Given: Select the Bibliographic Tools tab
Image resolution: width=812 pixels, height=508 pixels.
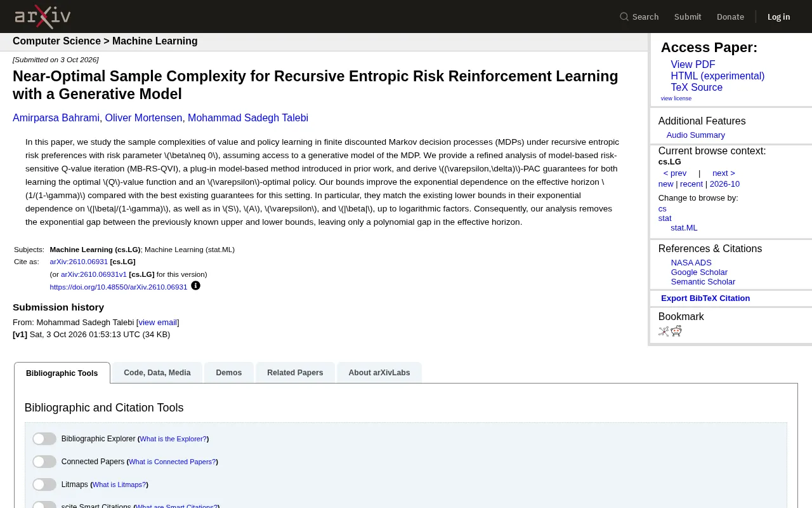Looking at the screenshot, I should click(x=62, y=373).
